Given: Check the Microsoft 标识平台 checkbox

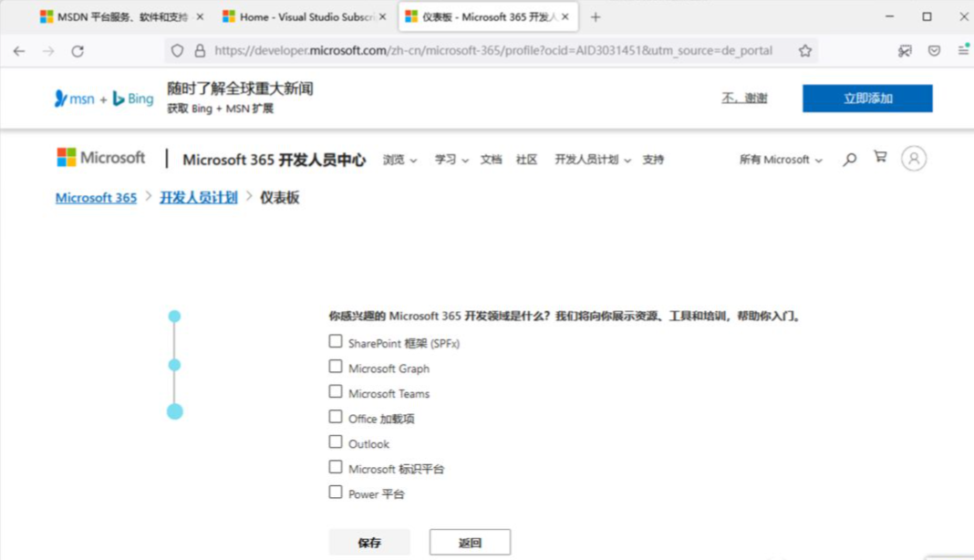Looking at the screenshot, I should click(x=336, y=467).
